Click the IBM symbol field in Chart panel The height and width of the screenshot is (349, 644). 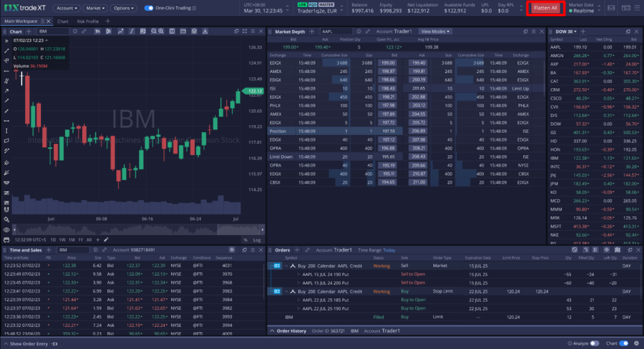tap(53, 31)
